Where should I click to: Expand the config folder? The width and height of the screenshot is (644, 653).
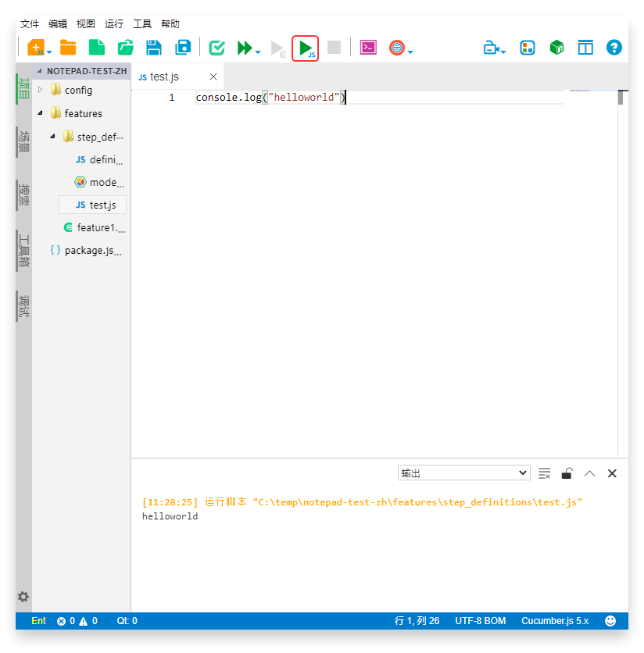coord(41,90)
